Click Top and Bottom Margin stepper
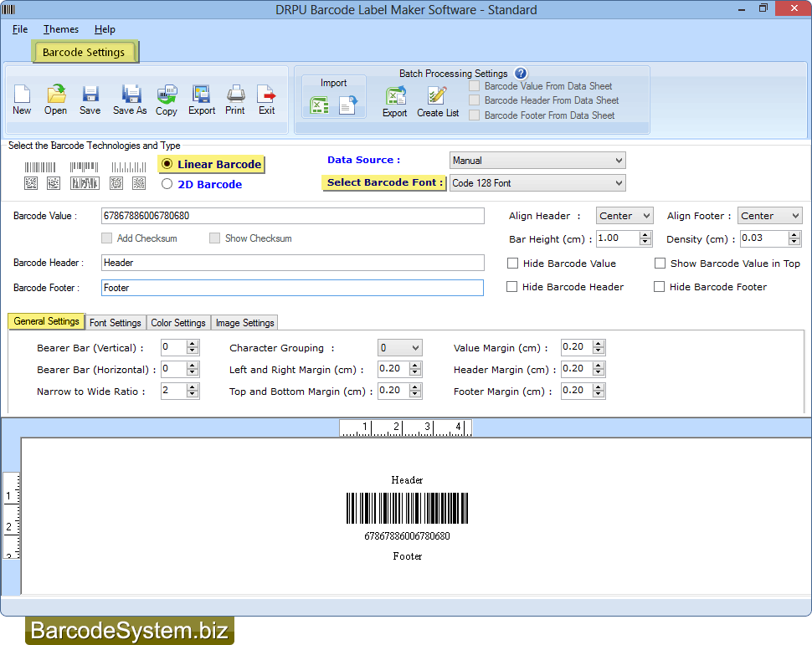Image resolution: width=812 pixels, height=645 pixels. tap(415, 391)
